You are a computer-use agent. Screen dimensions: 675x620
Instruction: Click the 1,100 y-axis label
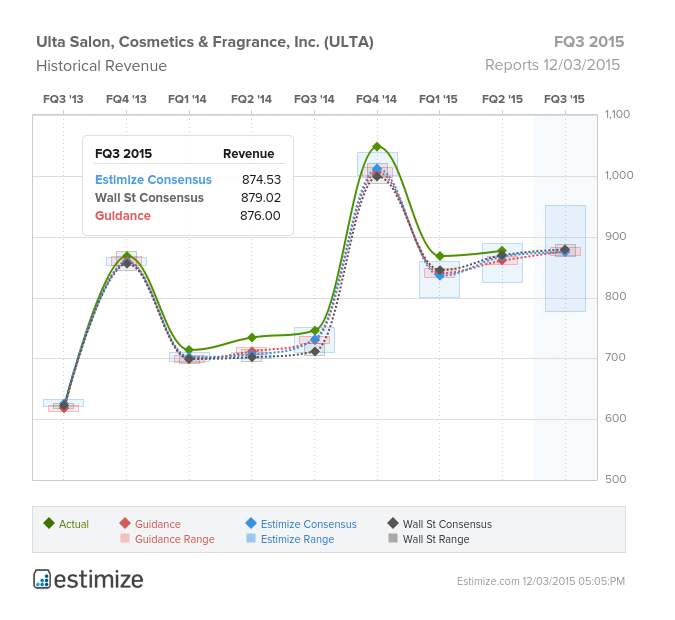coord(617,114)
